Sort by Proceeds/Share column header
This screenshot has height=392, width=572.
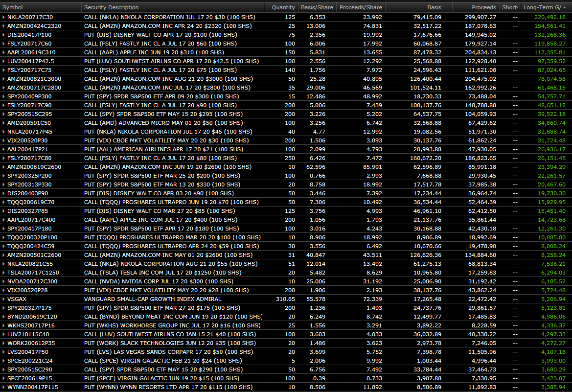point(361,7)
